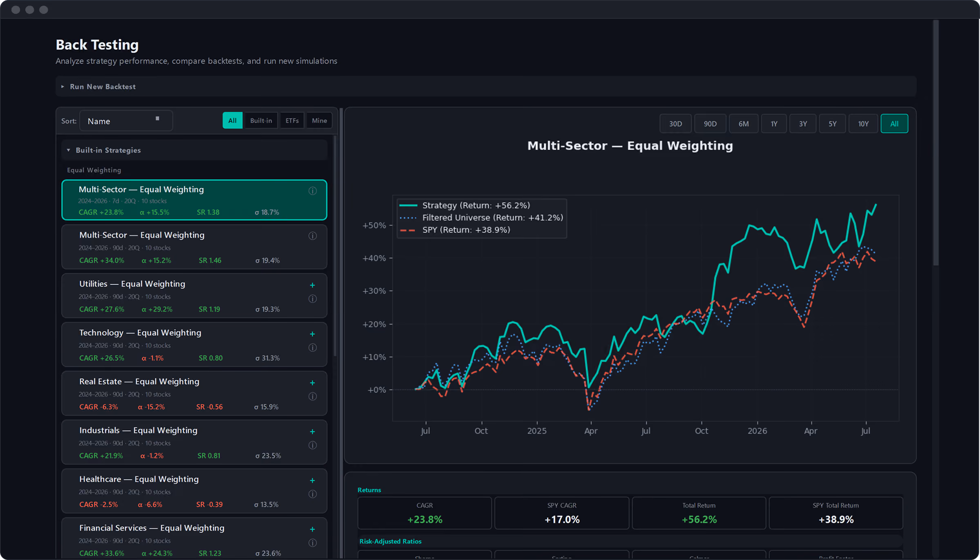Select Technology — Equal Weighting card
The width and height of the screenshot is (980, 560).
(194, 344)
